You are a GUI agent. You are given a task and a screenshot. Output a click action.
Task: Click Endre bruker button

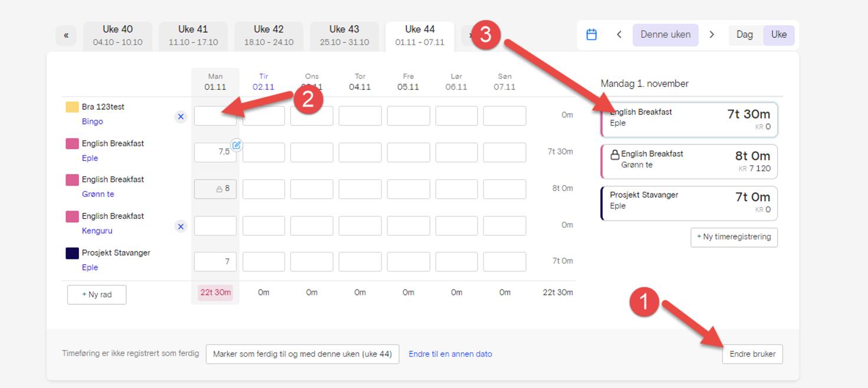pos(752,354)
